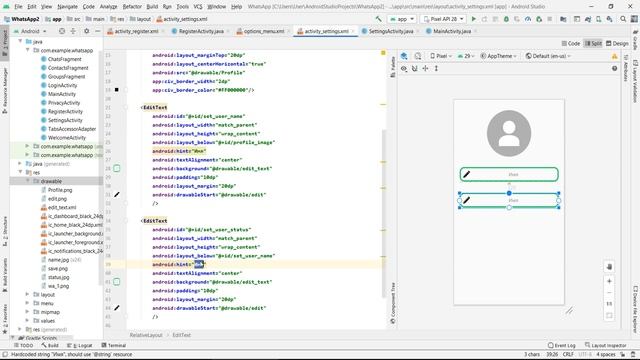
Task: Open the Refactor menu
Action: (132, 7)
